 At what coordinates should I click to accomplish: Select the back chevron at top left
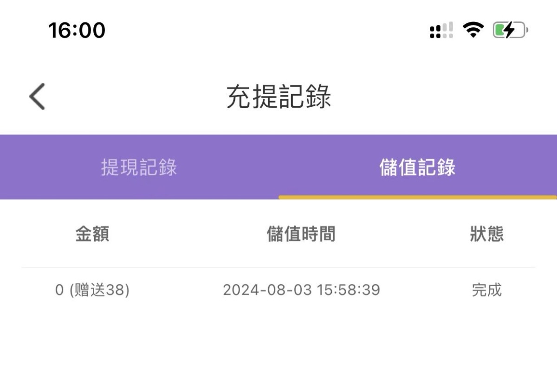[x=36, y=96]
